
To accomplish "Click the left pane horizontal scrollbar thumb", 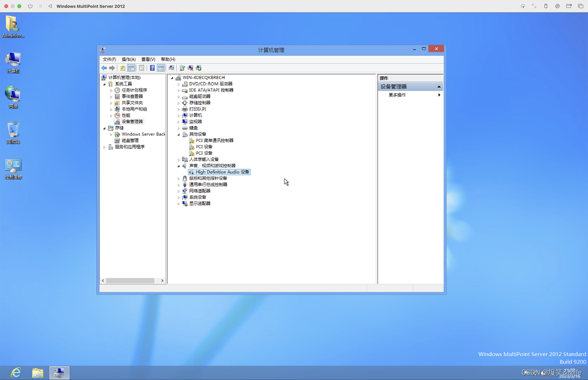I will 130,281.
